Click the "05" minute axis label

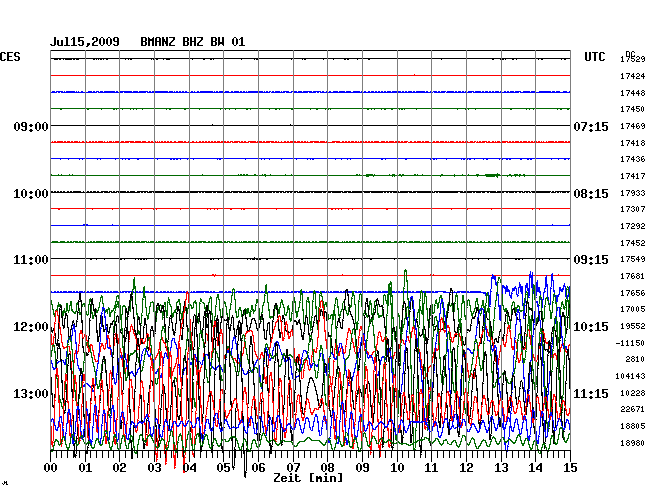(x=223, y=468)
